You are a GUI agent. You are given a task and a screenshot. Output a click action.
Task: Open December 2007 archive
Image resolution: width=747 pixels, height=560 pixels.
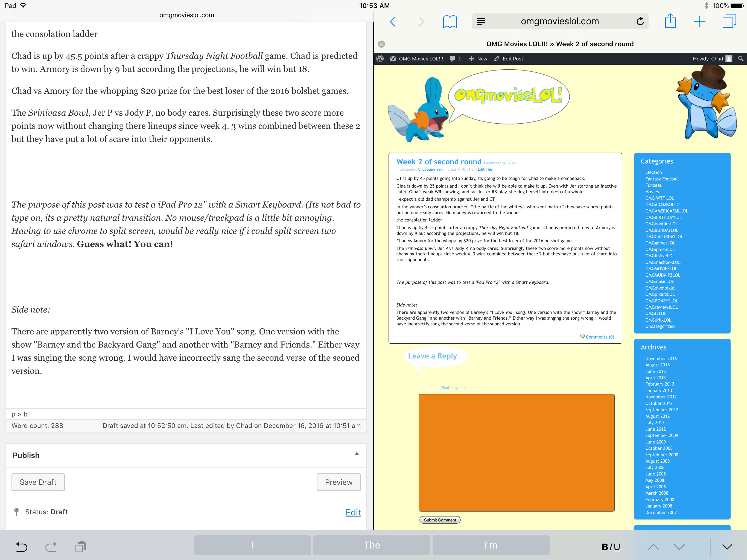click(x=661, y=512)
